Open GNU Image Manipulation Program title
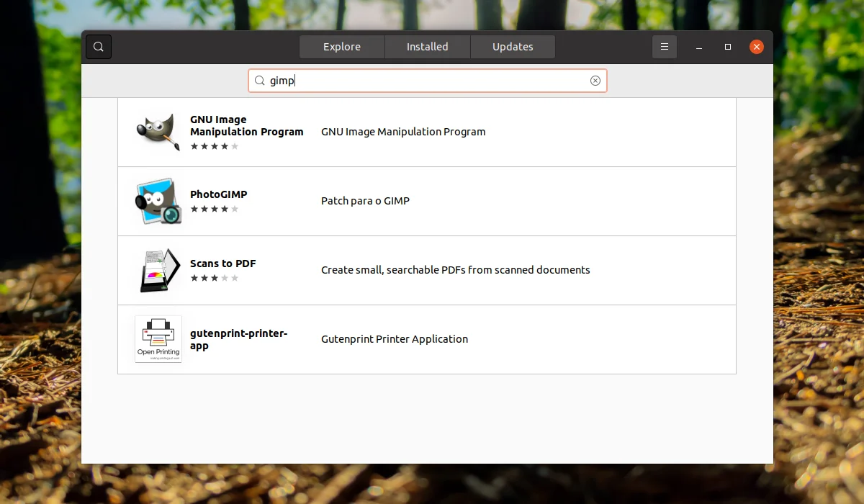The image size is (864, 504). tap(246, 126)
